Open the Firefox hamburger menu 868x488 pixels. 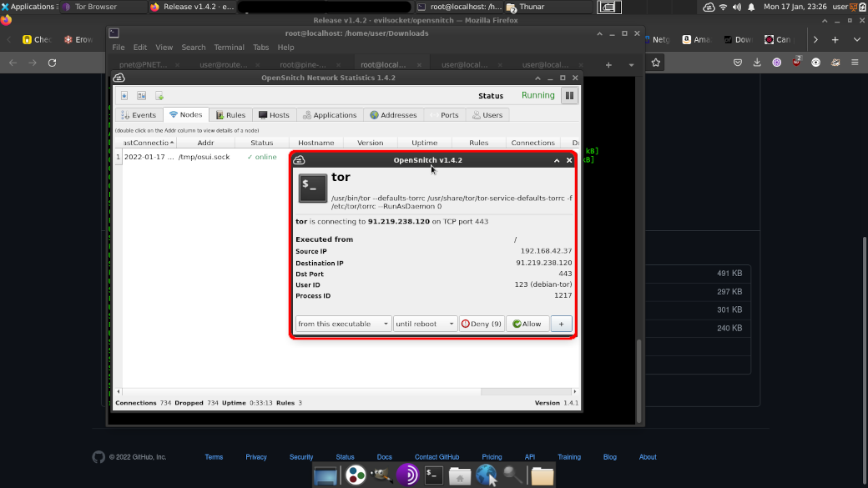point(855,63)
